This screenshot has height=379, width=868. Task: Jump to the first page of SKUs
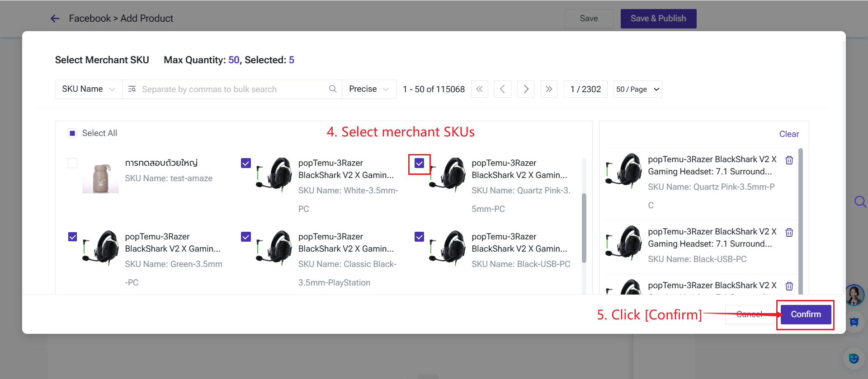479,89
